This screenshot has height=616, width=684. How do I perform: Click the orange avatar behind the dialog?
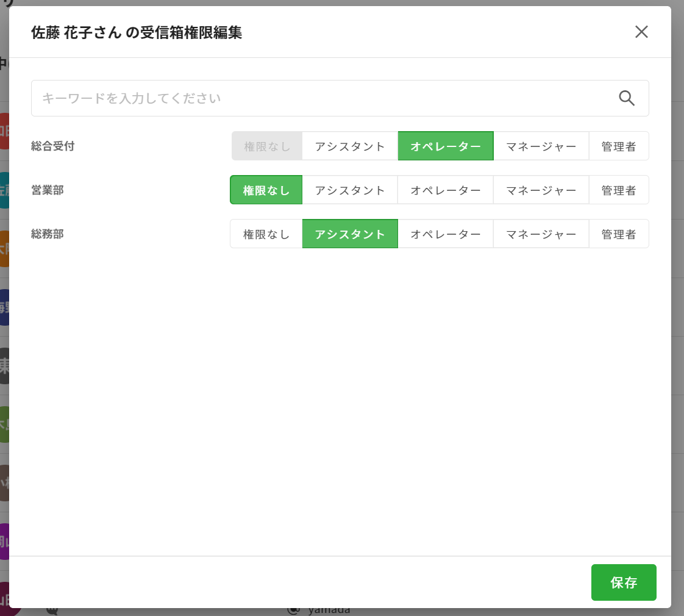coord(4,249)
